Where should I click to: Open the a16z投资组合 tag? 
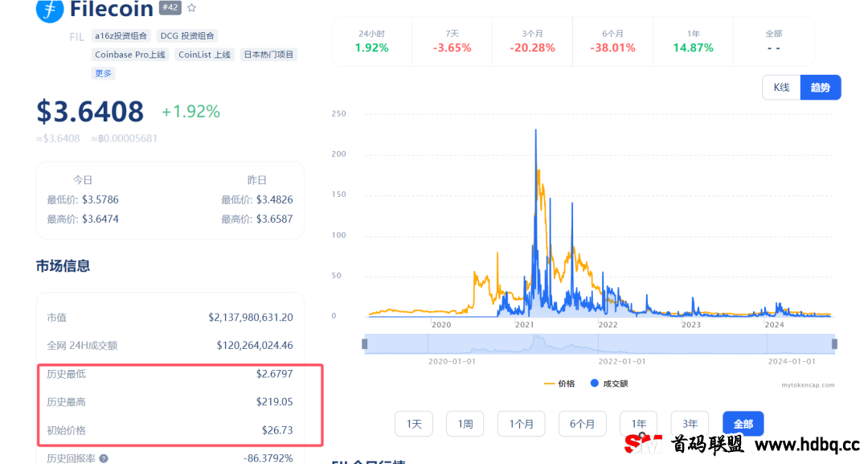point(121,36)
